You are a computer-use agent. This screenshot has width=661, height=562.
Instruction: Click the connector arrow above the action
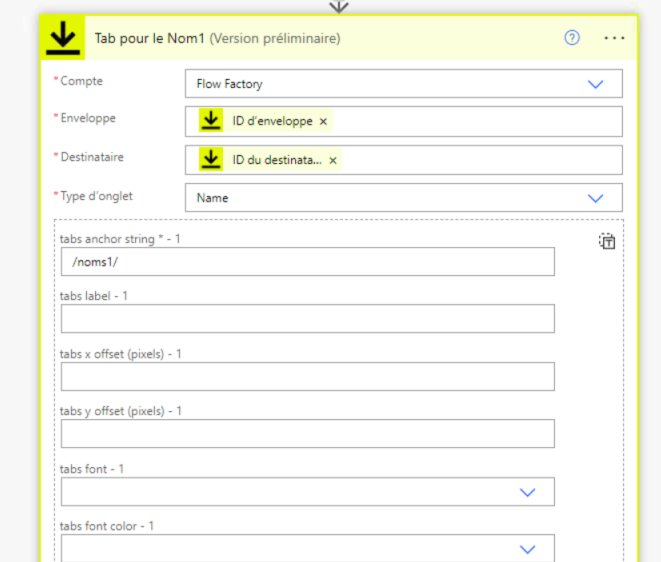339,6
